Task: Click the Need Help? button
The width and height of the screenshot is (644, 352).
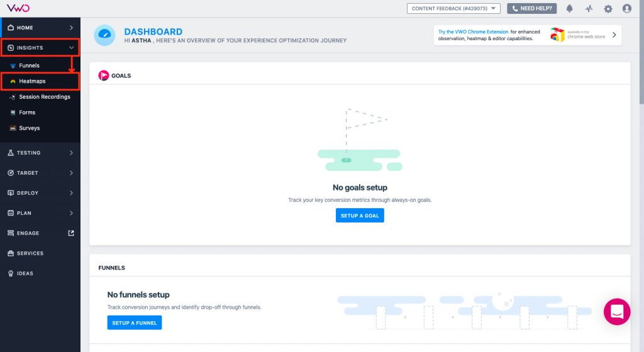Action: pyautogui.click(x=532, y=8)
